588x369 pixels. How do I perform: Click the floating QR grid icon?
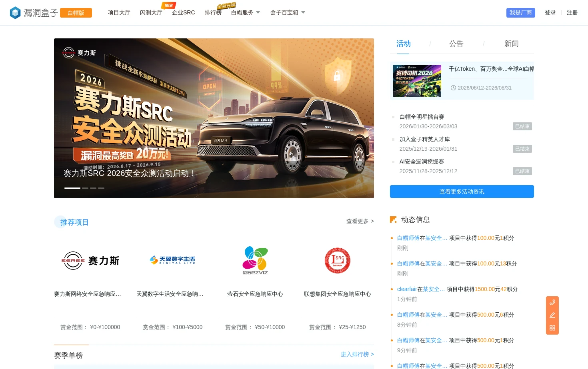click(x=552, y=328)
